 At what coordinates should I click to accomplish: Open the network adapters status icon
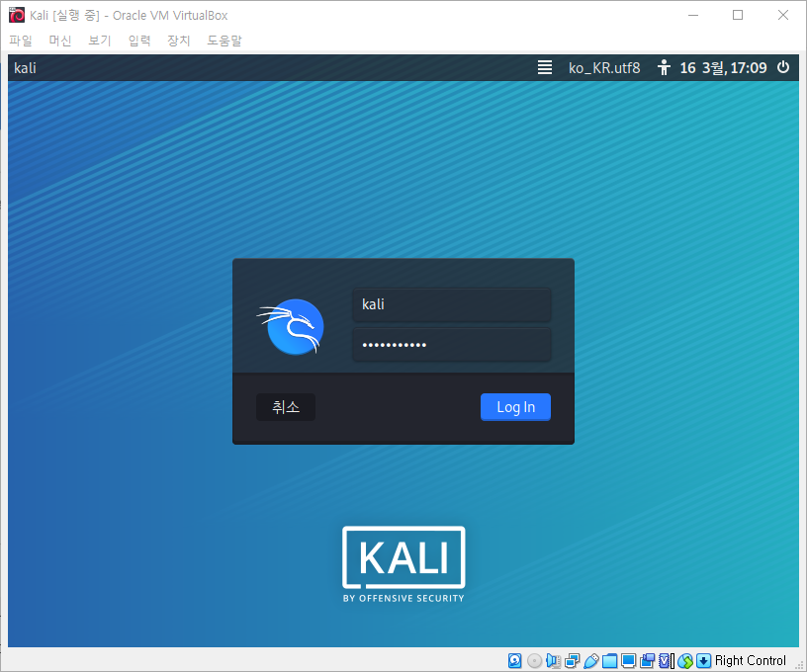click(x=572, y=661)
